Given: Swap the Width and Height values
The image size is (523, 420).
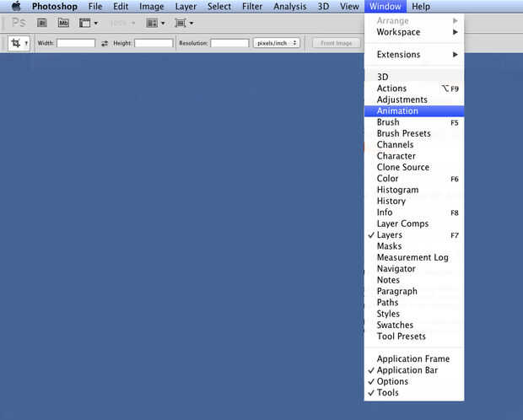Looking at the screenshot, I should coord(105,43).
